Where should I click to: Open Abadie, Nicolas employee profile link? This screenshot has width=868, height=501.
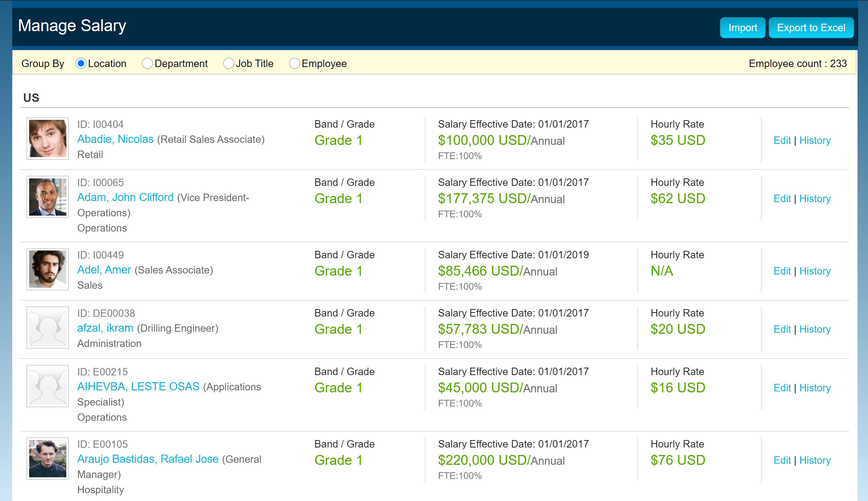tap(115, 139)
